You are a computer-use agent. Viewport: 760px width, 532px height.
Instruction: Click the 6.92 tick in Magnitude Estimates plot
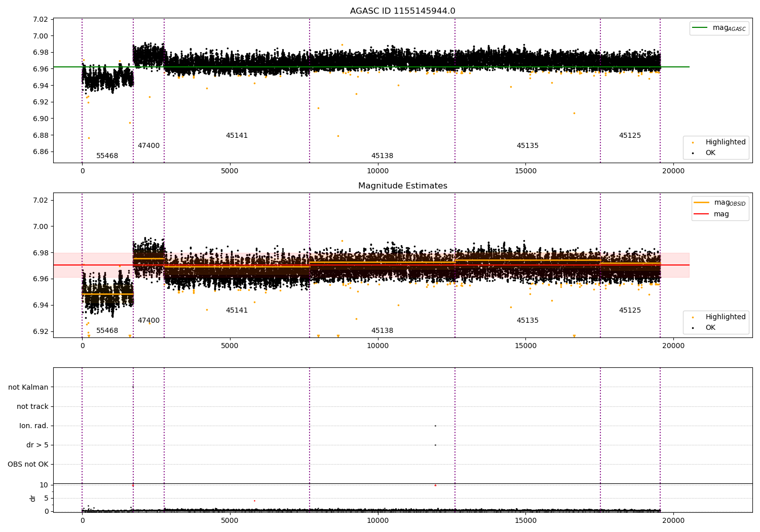(x=40, y=332)
